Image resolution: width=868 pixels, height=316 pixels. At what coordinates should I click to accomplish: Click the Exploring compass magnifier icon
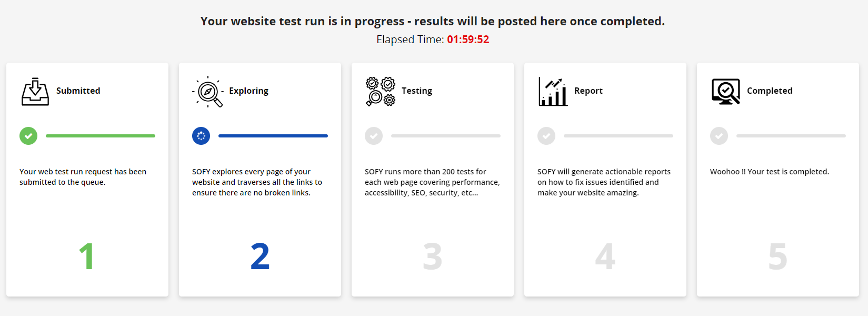pos(208,92)
